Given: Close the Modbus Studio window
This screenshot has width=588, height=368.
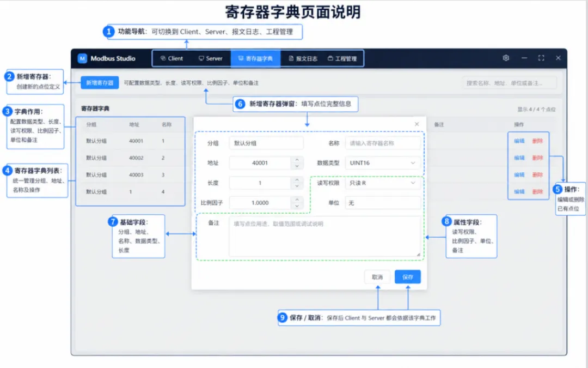Looking at the screenshot, I should pos(558,58).
